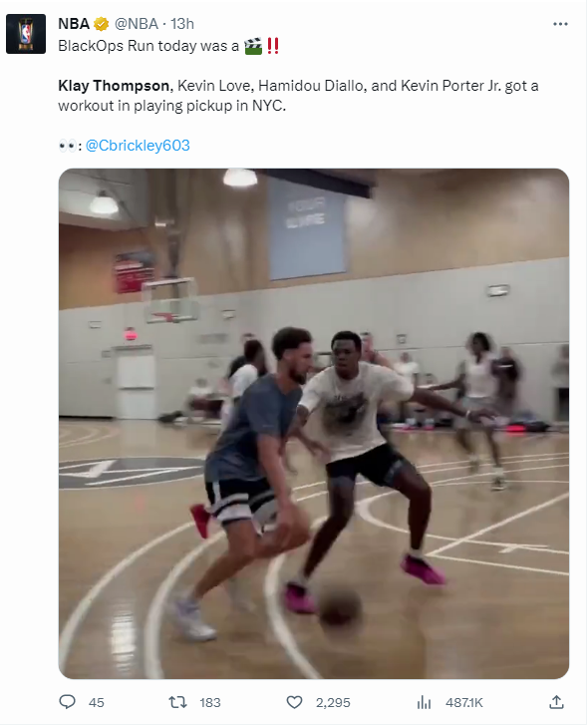The height and width of the screenshot is (725, 588).
Task: Like the tweet with the heart icon
Action: pos(294,702)
